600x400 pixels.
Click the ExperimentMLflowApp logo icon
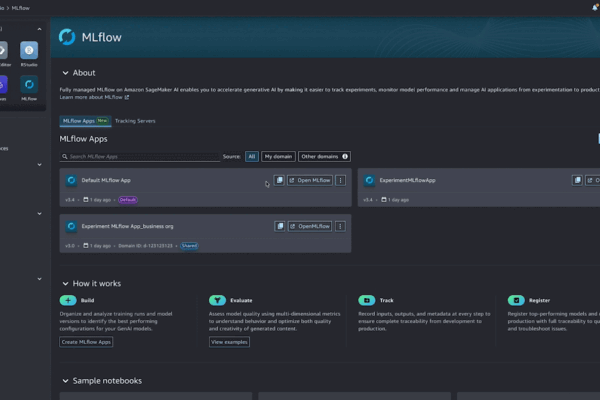pyautogui.click(x=369, y=180)
